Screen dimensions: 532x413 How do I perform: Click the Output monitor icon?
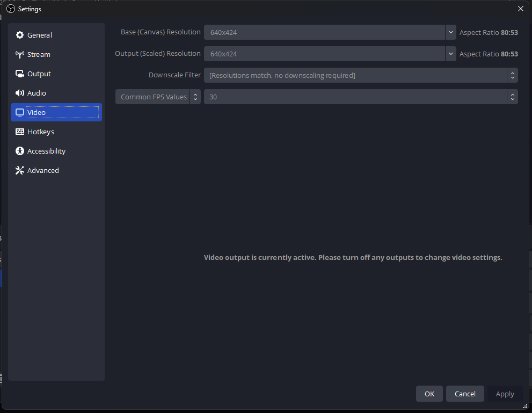[20, 74]
